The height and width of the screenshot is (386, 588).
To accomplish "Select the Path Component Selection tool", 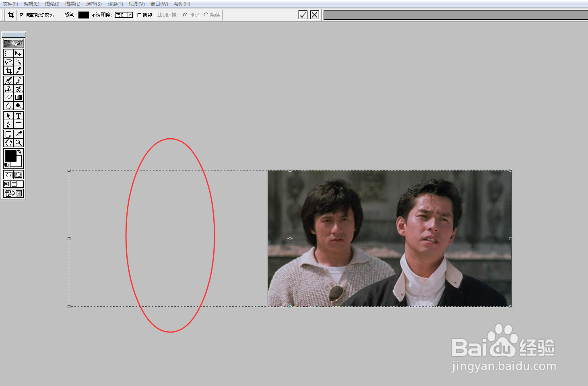I will point(8,116).
